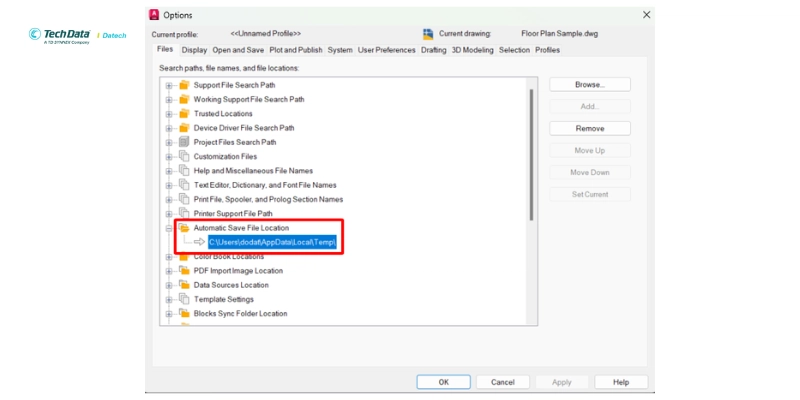
Task: Open the Profiles tab
Action: pyautogui.click(x=547, y=50)
